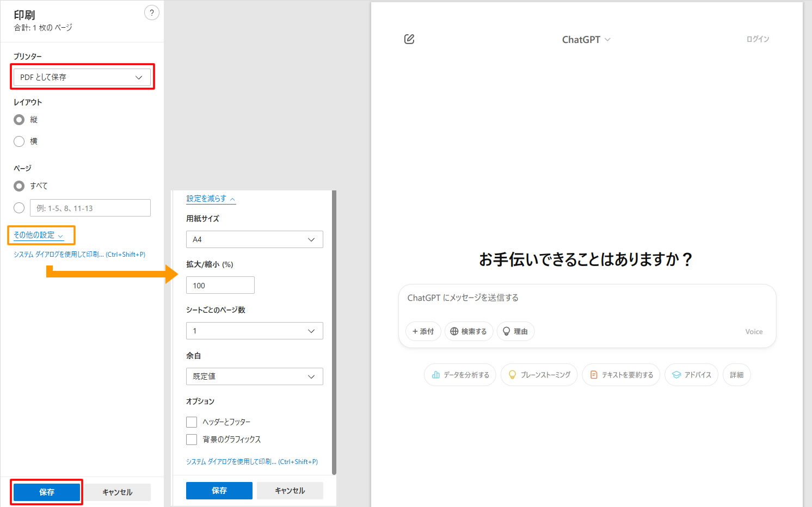Open system dialog print link in left panel
Viewport: 812px width, 507px height.
tap(79, 254)
